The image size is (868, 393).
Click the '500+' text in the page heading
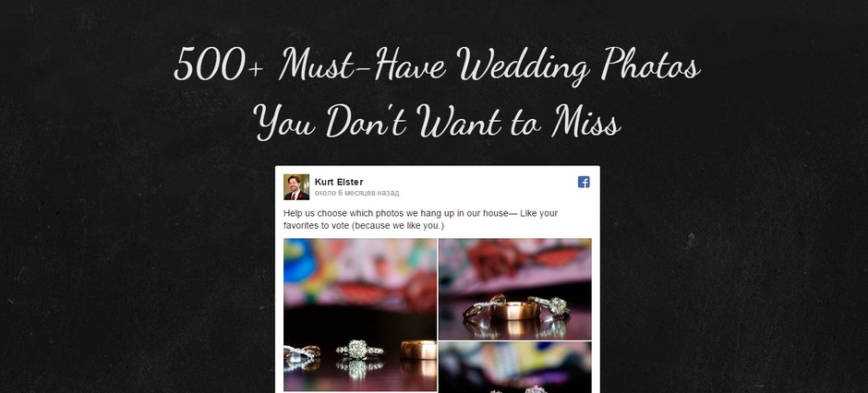(218, 65)
